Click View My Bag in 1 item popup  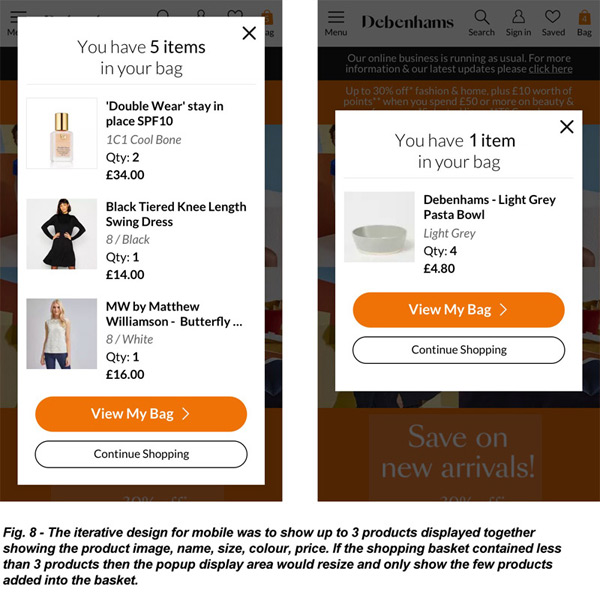(x=459, y=310)
